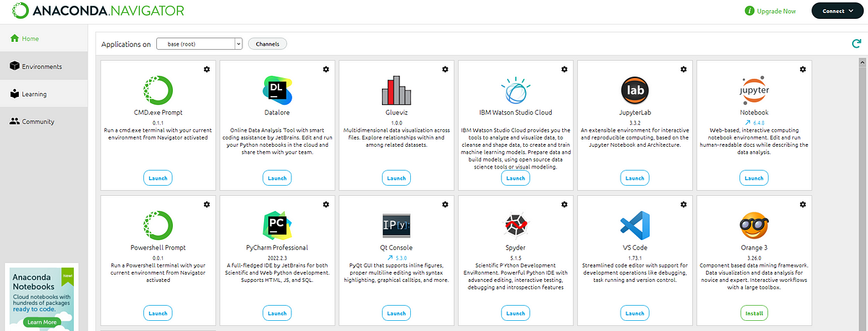This screenshot has height=331, width=868.
Task: Click the Glueviz version 1.0.0 text
Action: pos(396,123)
